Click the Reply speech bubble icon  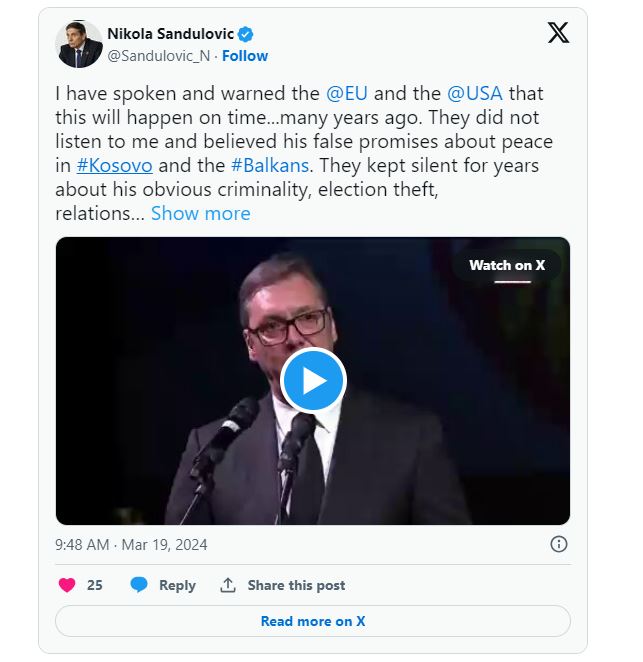(x=139, y=585)
